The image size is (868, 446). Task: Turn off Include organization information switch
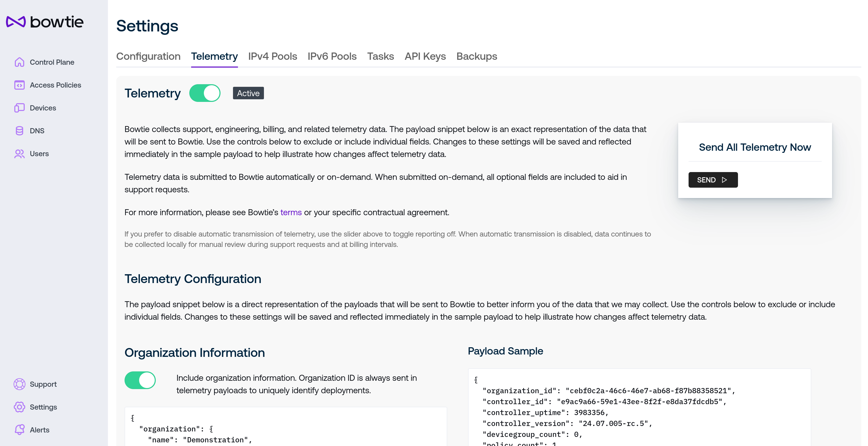pos(140,380)
